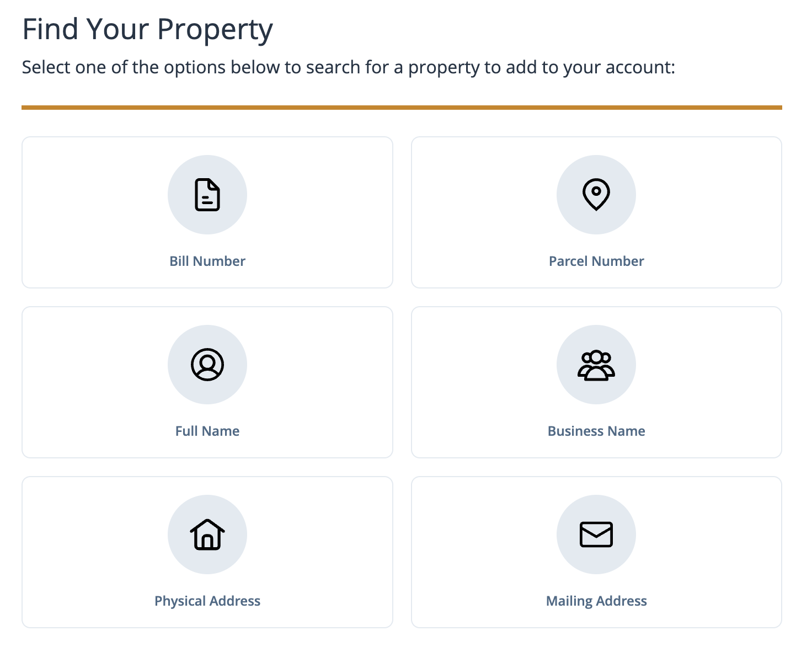Image resolution: width=812 pixels, height=652 pixels.
Task: Click the house icon for Physical Address
Action: pos(207,535)
